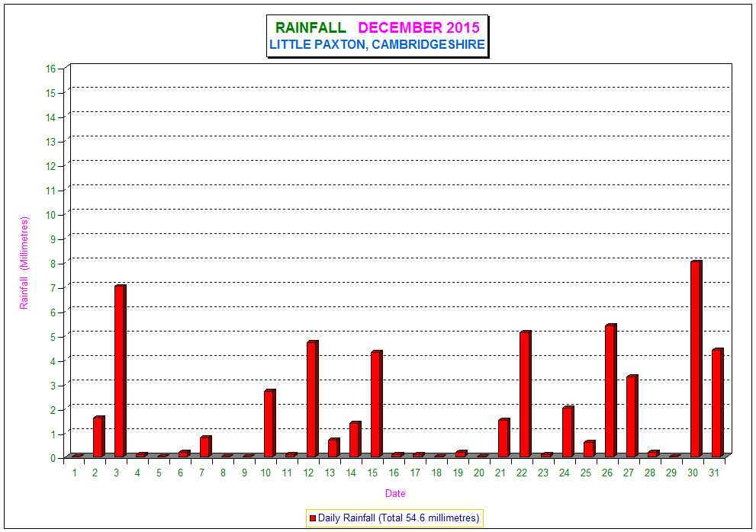Click the rainfall bar for date 21
Viewport: 756px width, 532px height.
tap(503, 438)
